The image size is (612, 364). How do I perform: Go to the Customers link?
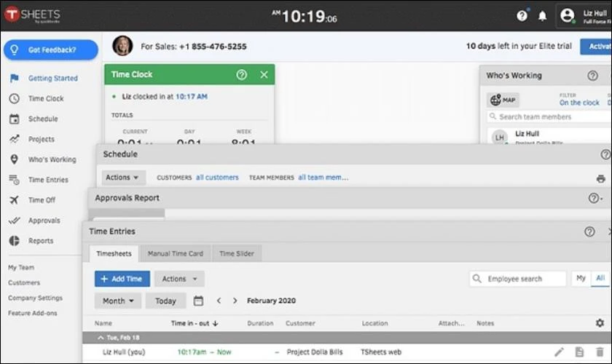[24, 282]
